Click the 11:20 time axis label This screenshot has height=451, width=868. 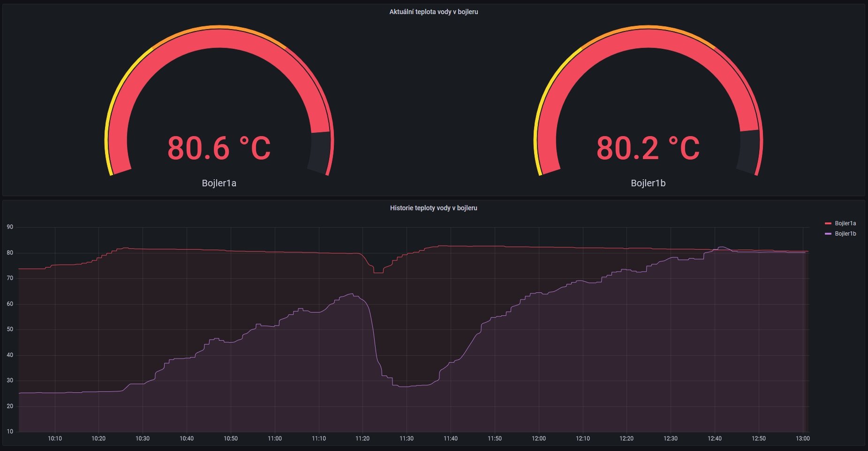tap(362, 439)
